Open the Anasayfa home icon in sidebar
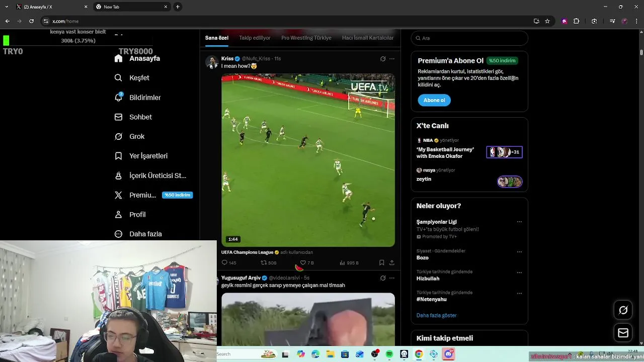 click(118, 58)
